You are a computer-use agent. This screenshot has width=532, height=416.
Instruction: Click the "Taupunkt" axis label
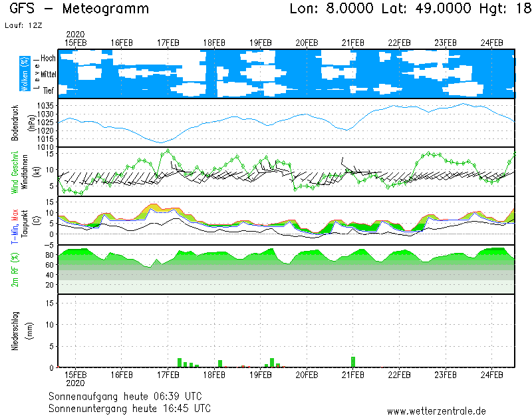pyautogui.click(x=25, y=223)
